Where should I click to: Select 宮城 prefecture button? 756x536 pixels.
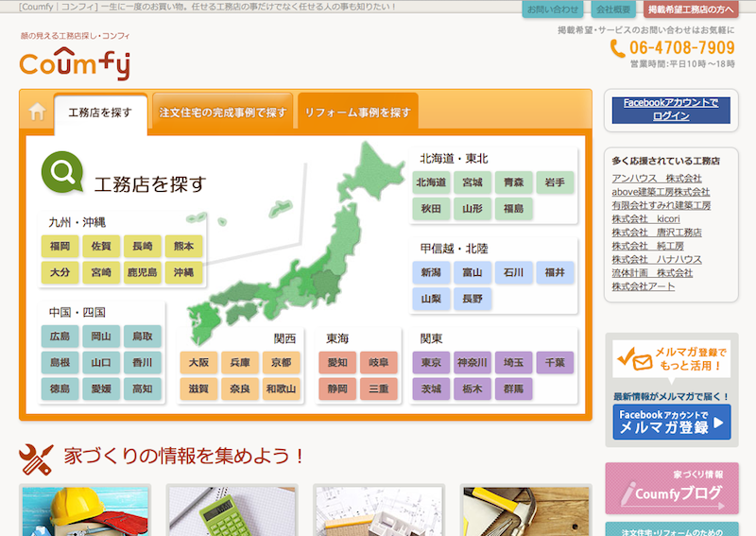tap(472, 182)
